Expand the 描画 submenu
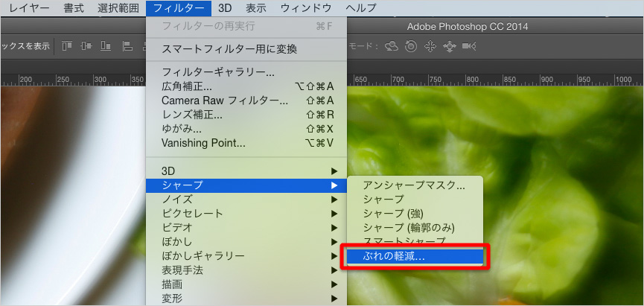 click(x=246, y=284)
